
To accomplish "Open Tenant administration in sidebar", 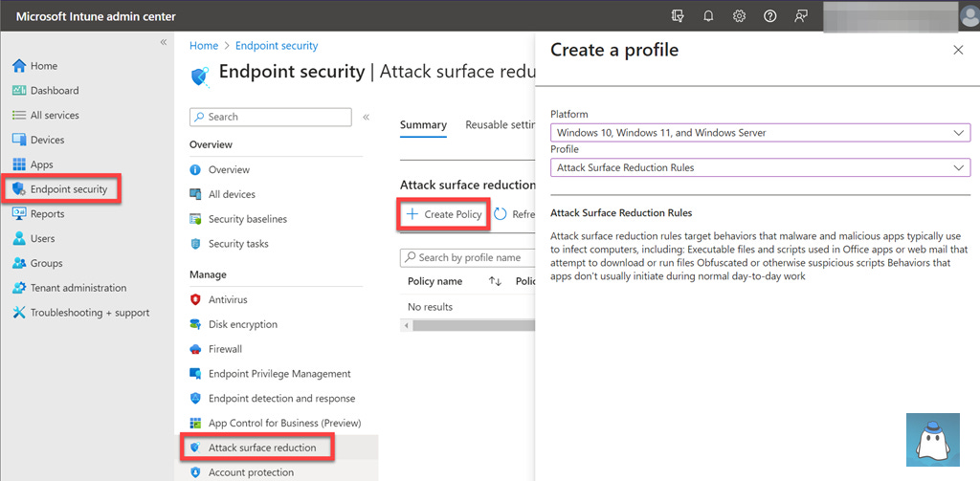I will (x=78, y=288).
